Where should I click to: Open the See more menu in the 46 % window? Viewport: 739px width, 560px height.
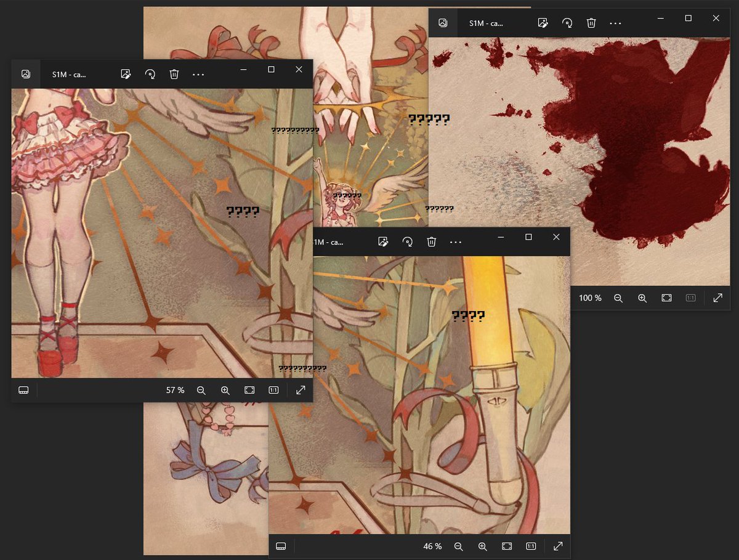455,242
